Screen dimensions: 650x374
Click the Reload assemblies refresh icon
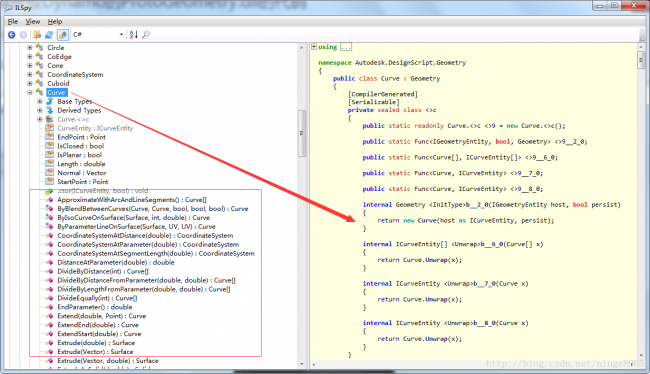pyautogui.click(x=49, y=35)
